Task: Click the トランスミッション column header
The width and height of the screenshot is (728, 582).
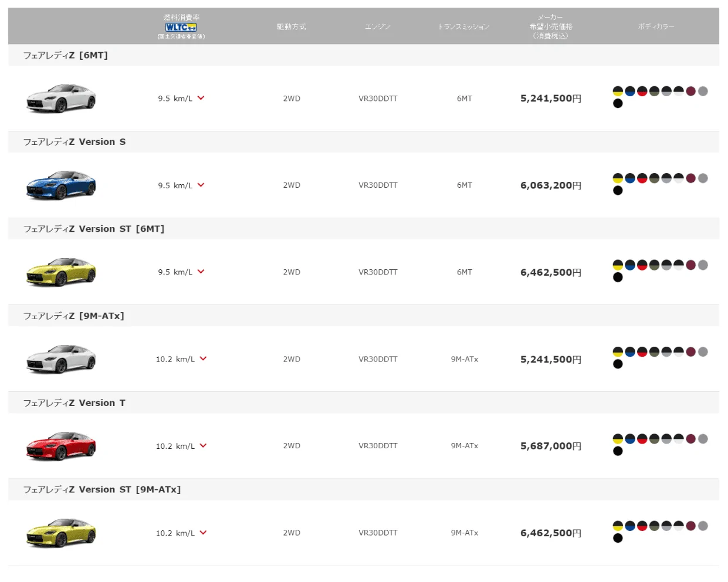Action: pos(463,26)
